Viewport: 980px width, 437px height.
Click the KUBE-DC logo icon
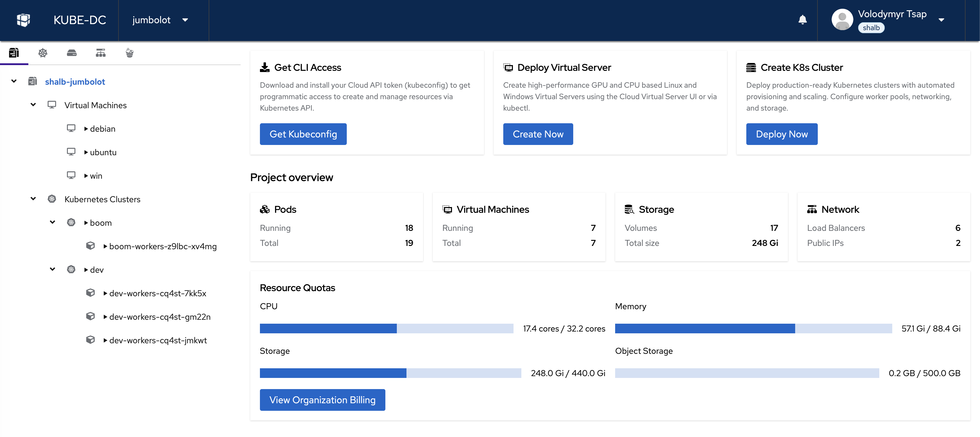(23, 20)
